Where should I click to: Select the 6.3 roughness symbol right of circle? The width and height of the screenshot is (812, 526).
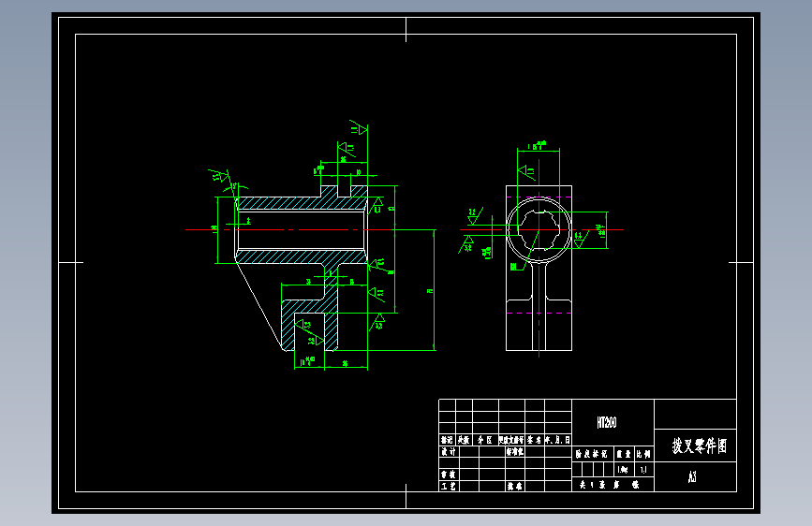pos(580,240)
